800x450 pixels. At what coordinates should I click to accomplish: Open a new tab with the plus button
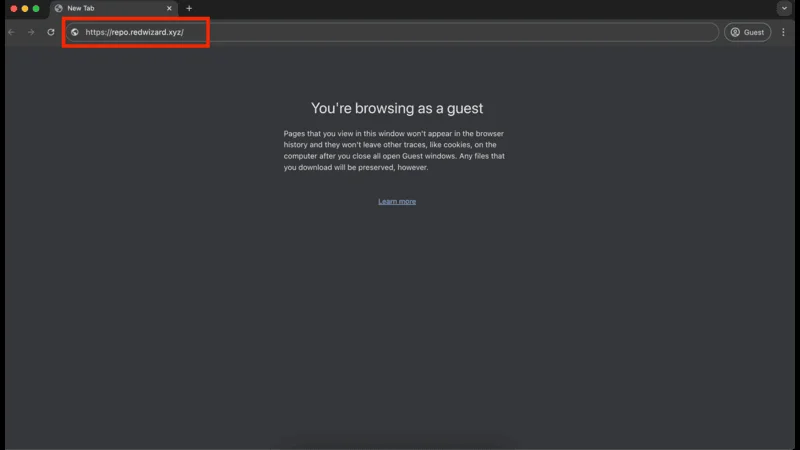point(189,9)
